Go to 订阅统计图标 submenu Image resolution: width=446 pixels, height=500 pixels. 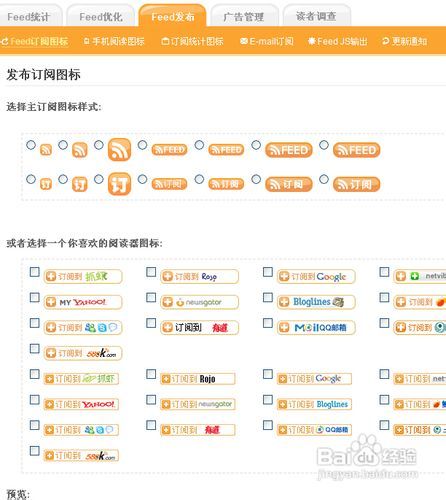click(x=193, y=41)
